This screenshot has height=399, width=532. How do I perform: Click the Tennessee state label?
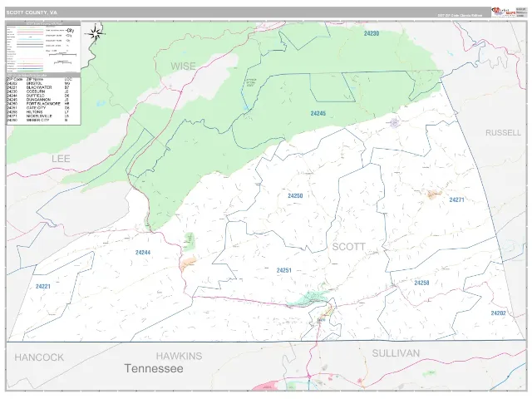click(153, 368)
